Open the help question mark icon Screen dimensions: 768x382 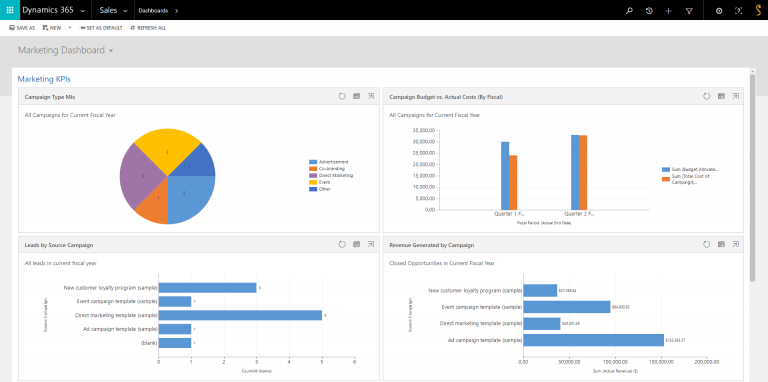pos(739,10)
